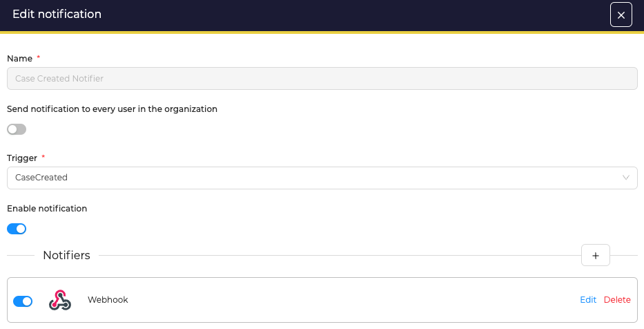The height and width of the screenshot is (329, 644).
Task: Click the Name field label
Action: pos(19,59)
